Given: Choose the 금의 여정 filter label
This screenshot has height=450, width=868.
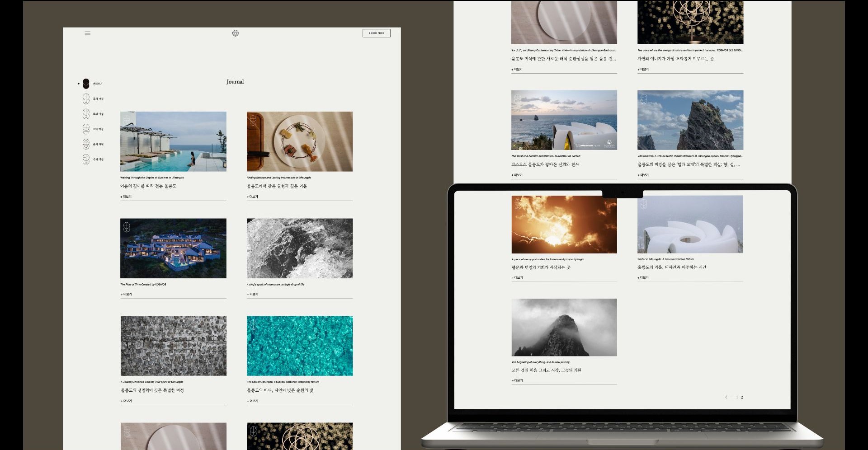Looking at the screenshot, I should click(98, 144).
